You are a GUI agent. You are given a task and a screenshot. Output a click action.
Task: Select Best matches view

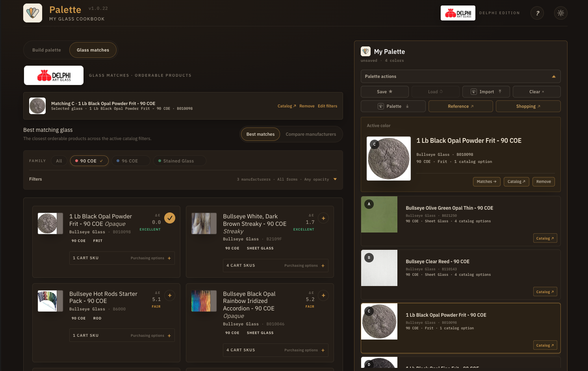click(x=260, y=134)
